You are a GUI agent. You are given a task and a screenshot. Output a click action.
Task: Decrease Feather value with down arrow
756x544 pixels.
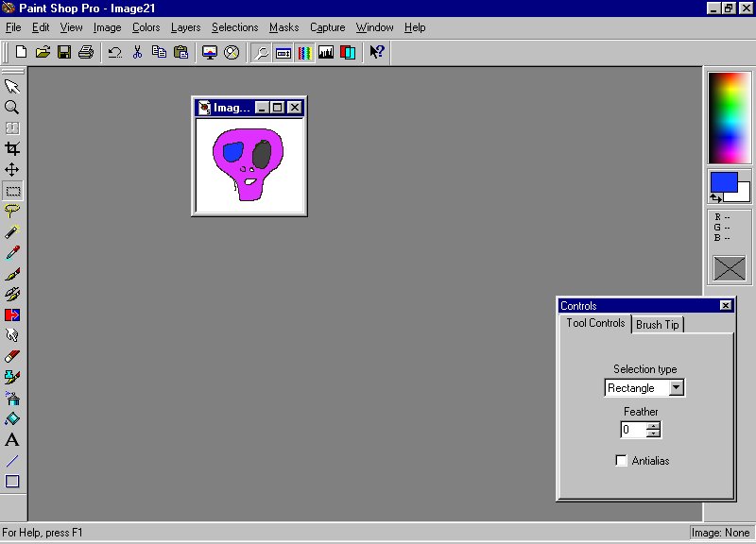[653, 433]
